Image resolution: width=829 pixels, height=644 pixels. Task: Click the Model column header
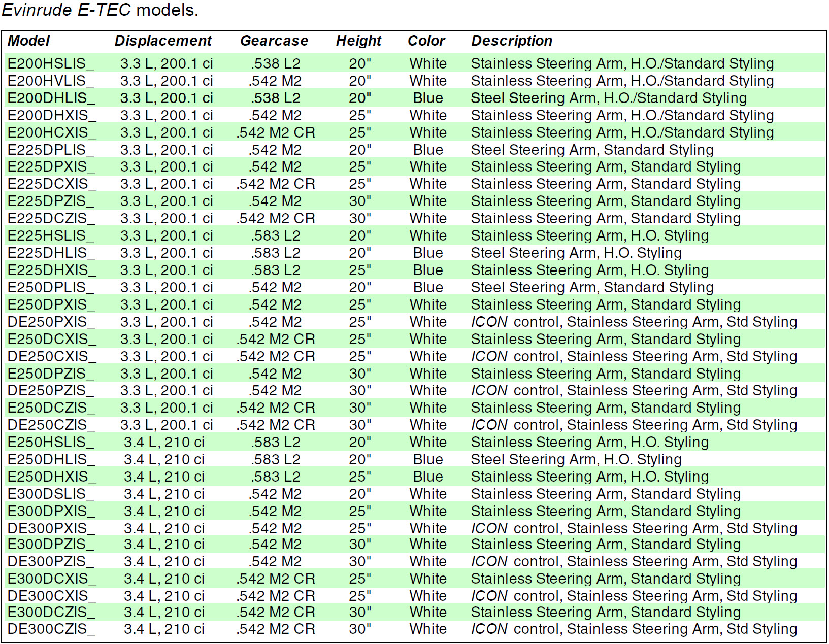[x=28, y=41]
